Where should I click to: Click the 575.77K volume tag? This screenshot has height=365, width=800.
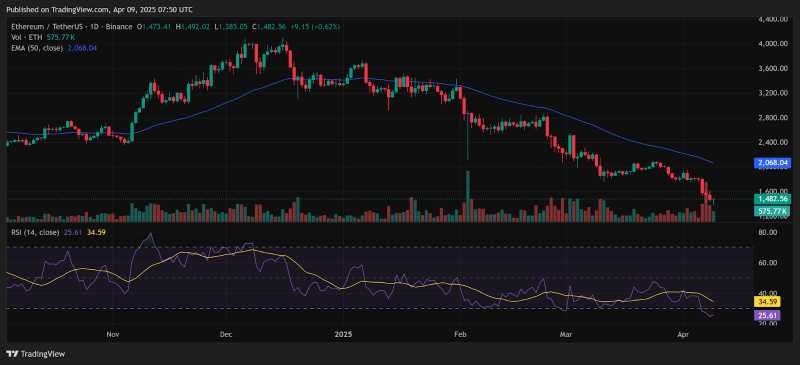(x=771, y=210)
